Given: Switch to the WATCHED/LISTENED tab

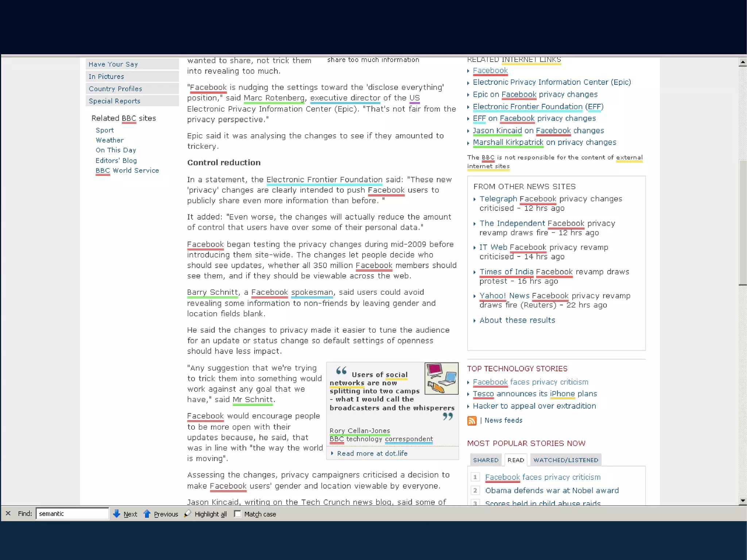Looking at the screenshot, I should pos(565,460).
